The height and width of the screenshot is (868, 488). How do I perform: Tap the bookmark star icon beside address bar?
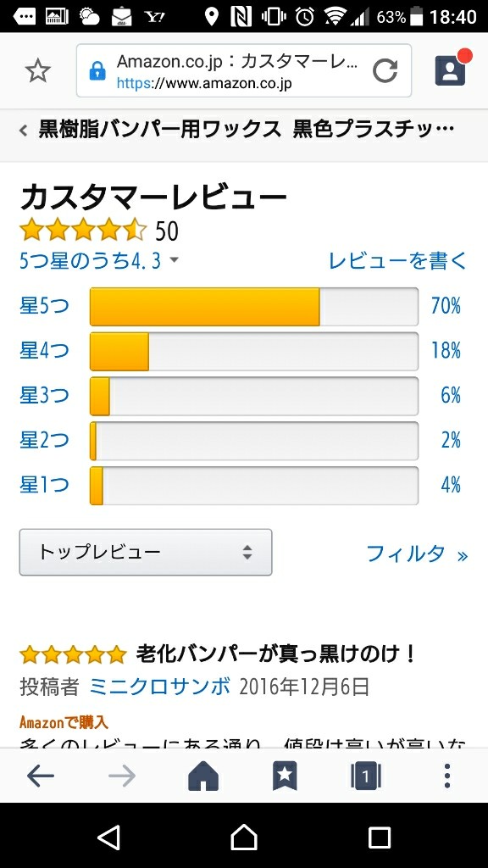point(37,71)
